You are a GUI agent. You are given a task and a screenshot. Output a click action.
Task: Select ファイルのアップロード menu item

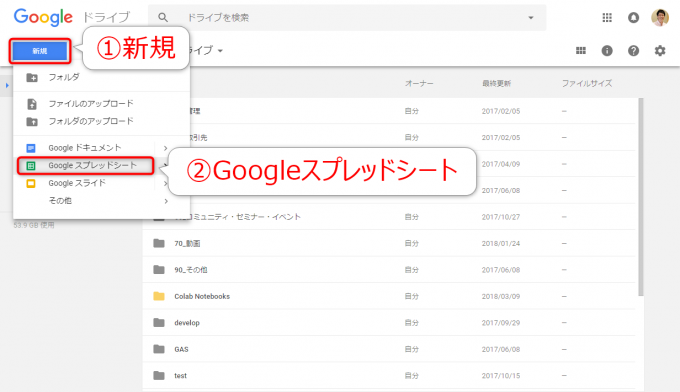101,104
